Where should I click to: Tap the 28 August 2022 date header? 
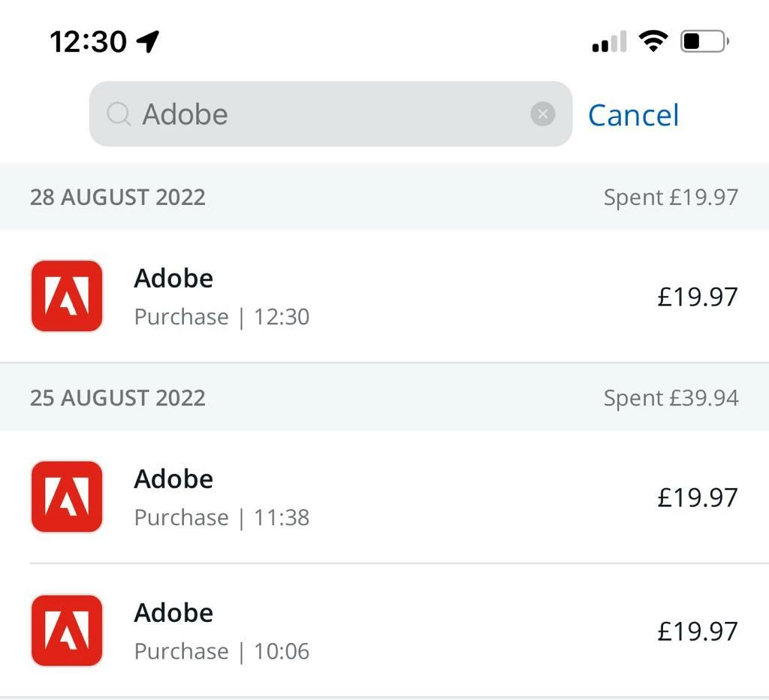(x=118, y=198)
